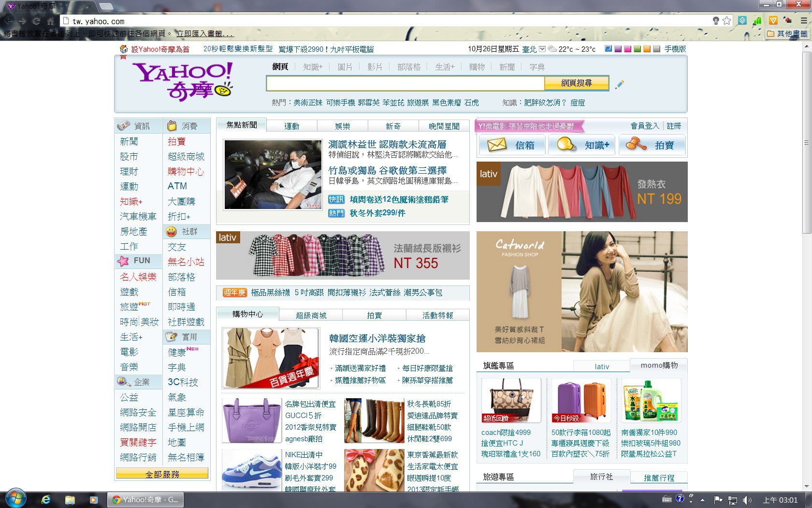Show hidden system tray icons arrow

coord(702,500)
